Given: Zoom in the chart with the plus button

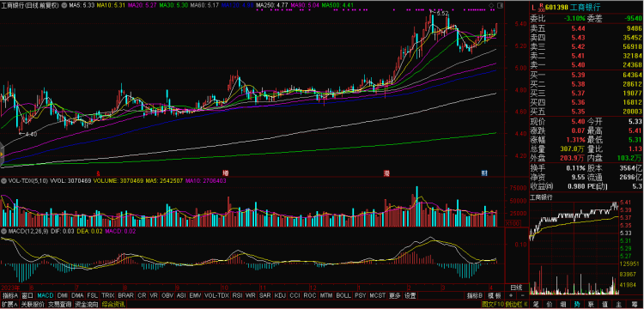Looking at the screenshot, I should click(x=510, y=295).
